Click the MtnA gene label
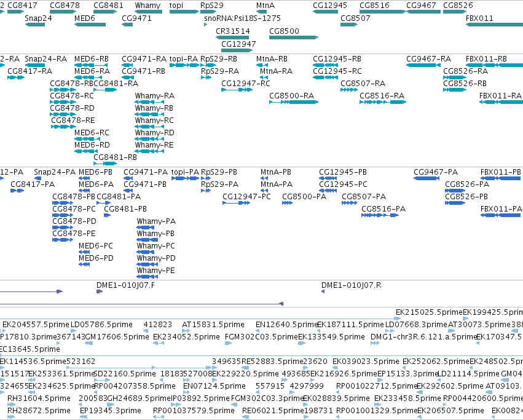Image resolution: width=523 pixels, height=420 pixels. (265, 6)
